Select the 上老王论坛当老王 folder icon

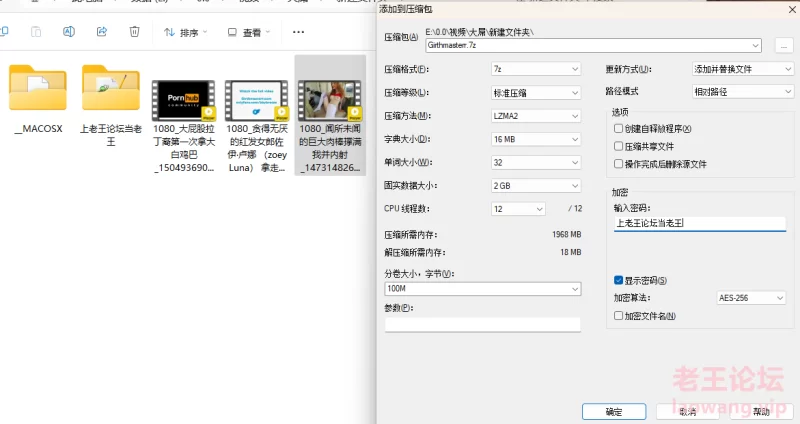(111, 87)
